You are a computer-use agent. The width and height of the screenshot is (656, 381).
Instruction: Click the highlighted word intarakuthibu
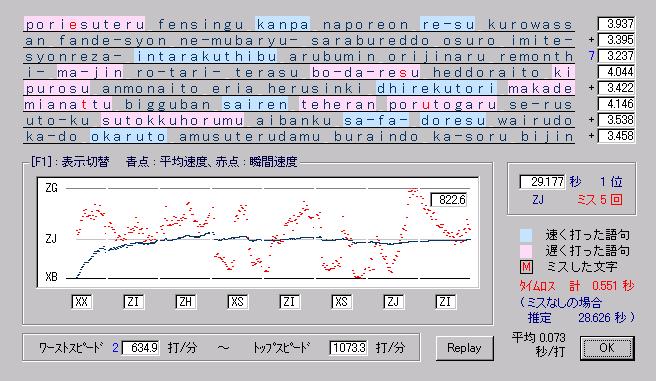(206, 56)
